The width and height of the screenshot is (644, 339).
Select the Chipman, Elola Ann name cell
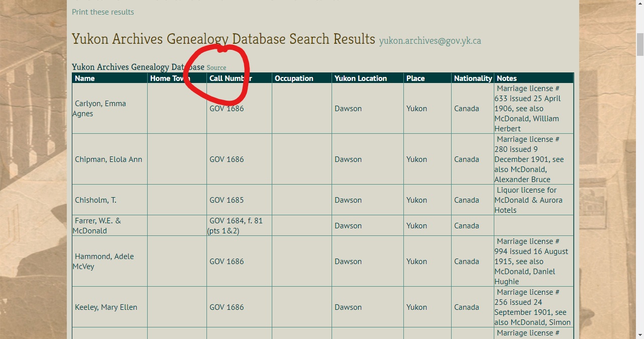point(109,159)
